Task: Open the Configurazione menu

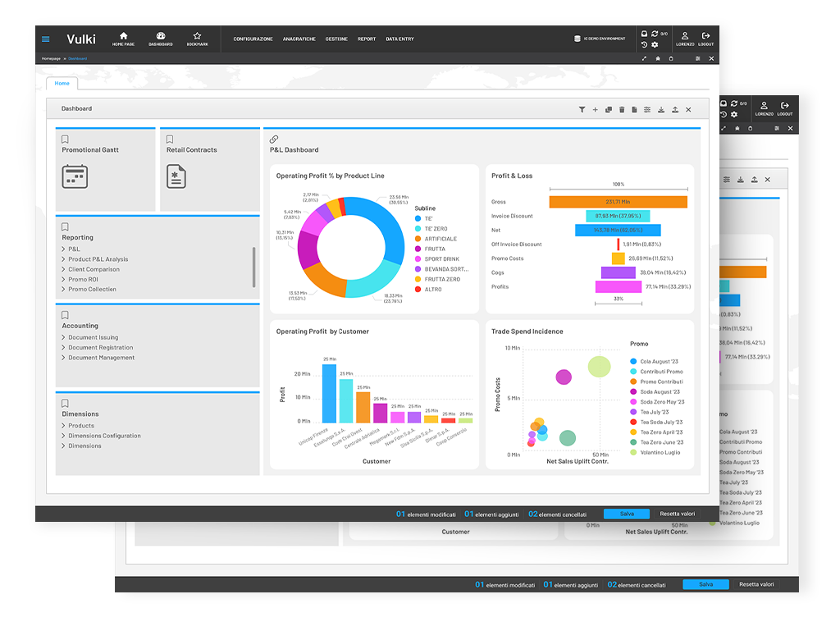Action: point(253,39)
